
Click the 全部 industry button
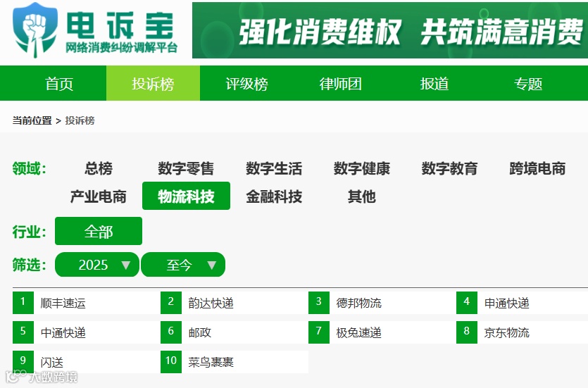99,231
